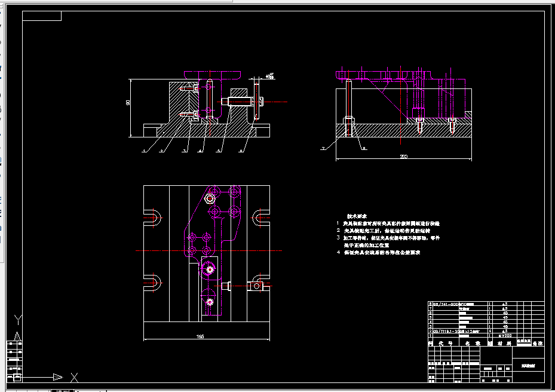Select the 技术要求 heading text

tap(357, 216)
